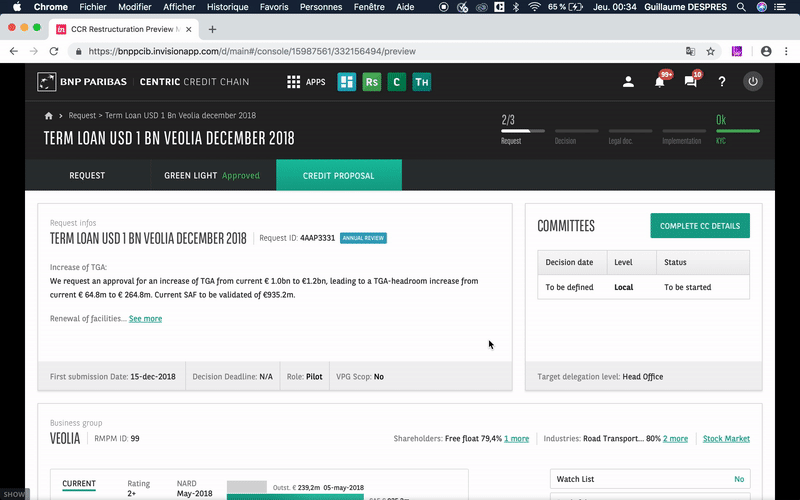The width and height of the screenshot is (800, 500).
Task: Open the Aide menu
Action: [405, 7]
